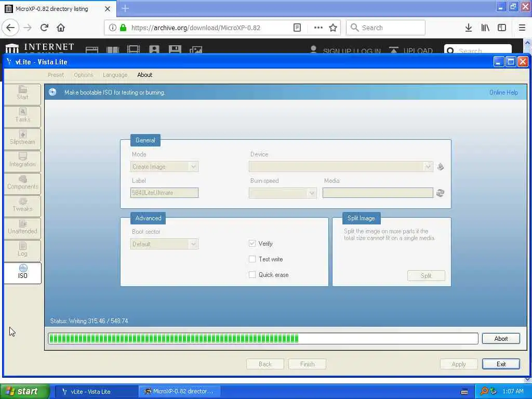The width and height of the screenshot is (532, 399).
Task: Click the magnifier tray icon
Action: coord(484,392)
